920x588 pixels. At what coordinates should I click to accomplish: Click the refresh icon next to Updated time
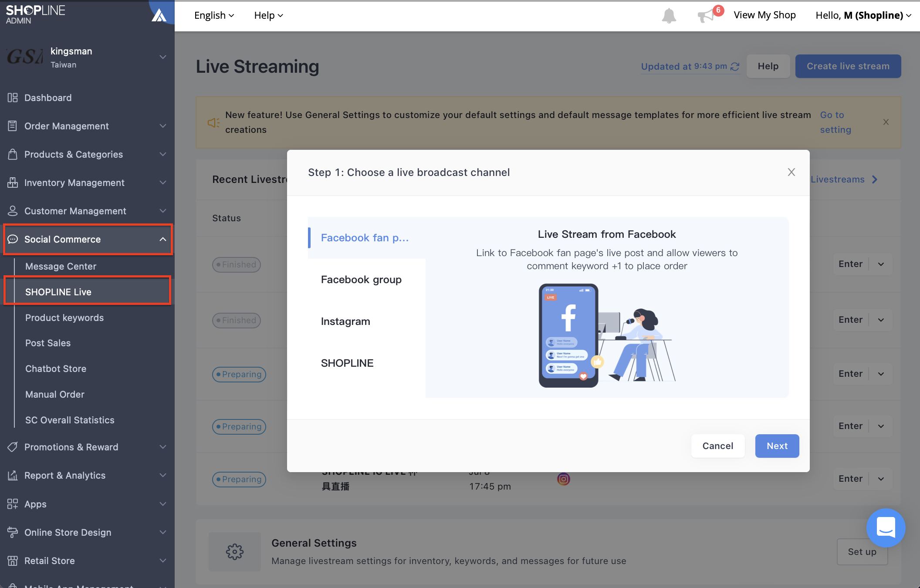pyautogui.click(x=735, y=67)
